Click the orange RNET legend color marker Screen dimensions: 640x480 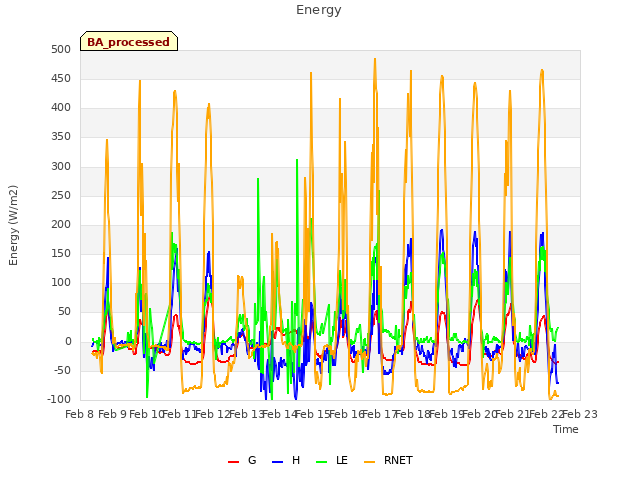pyautogui.click(x=369, y=462)
